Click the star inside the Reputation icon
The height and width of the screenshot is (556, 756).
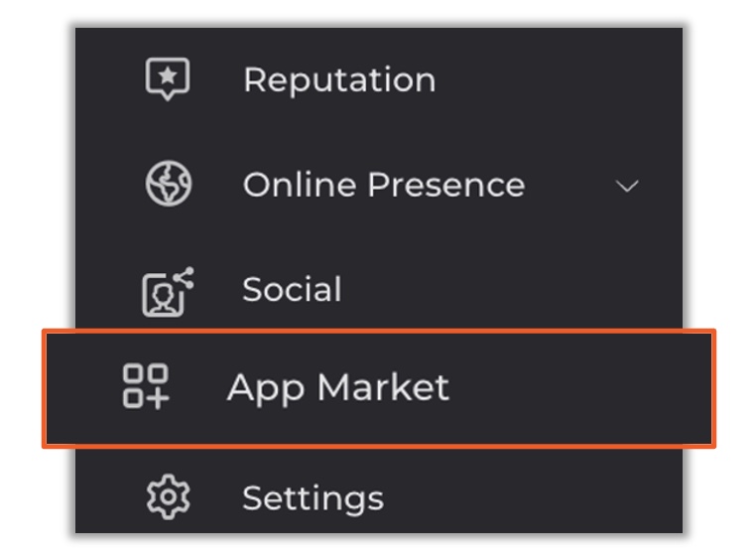click(x=168, y=75)
